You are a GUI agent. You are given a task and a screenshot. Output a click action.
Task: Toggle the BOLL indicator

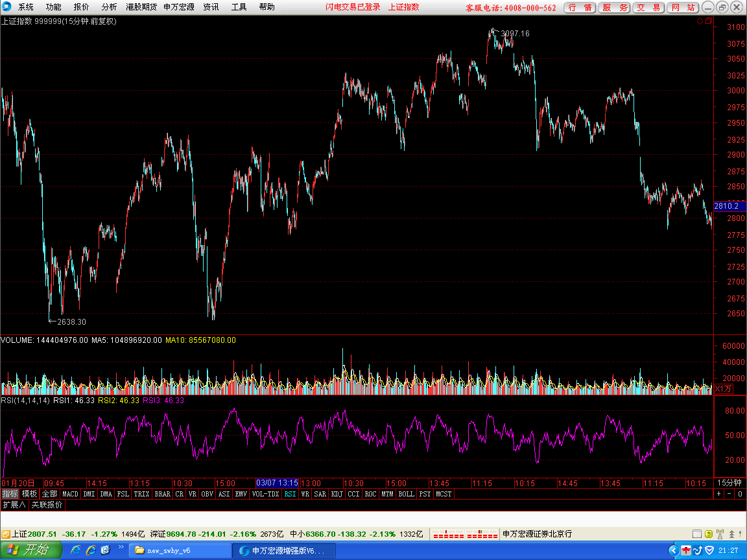click(x=406, y=494)
